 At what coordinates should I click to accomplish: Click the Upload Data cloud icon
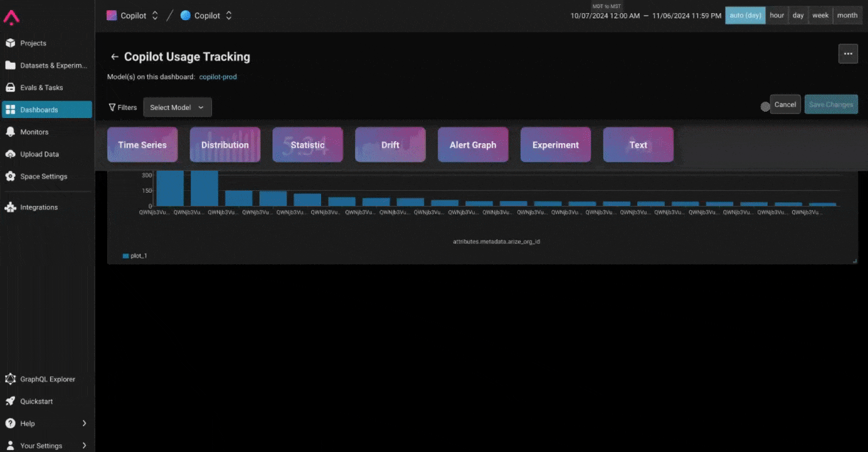[10, 154]
